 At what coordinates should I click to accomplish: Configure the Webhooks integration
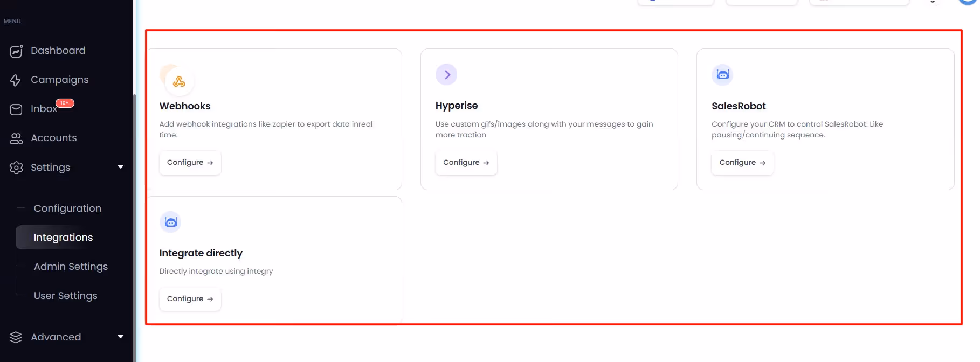190,163
